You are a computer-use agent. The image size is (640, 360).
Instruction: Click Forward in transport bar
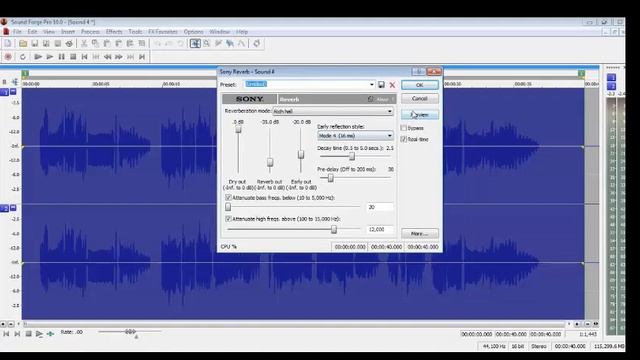coord(119,57)
